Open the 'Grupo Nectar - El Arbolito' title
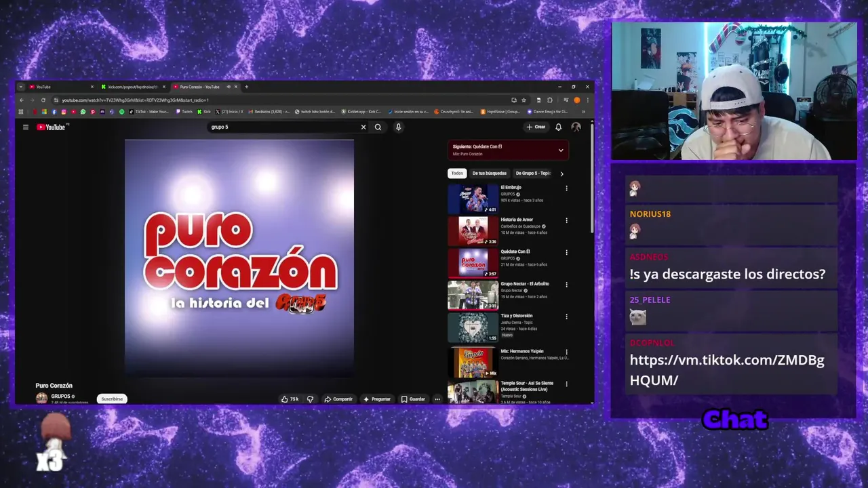 pos(525,284)
